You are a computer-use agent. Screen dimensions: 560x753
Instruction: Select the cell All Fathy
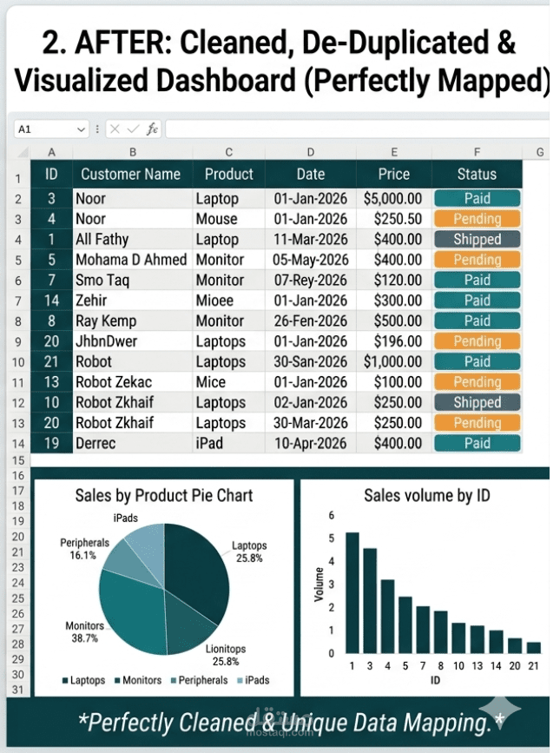(133, 239)
